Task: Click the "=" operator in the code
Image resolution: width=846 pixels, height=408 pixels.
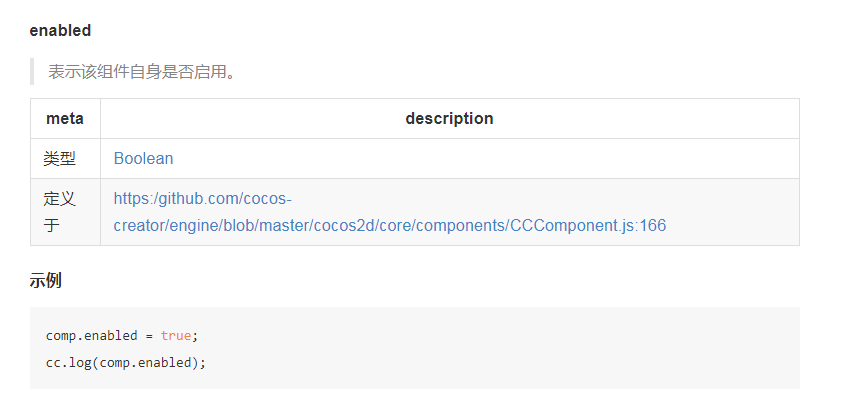Action: tap(149, 335)
